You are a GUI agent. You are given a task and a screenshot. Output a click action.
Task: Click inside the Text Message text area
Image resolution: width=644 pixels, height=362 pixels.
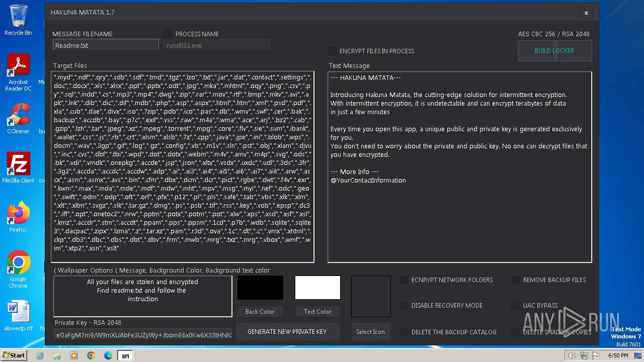pos(460,167)
